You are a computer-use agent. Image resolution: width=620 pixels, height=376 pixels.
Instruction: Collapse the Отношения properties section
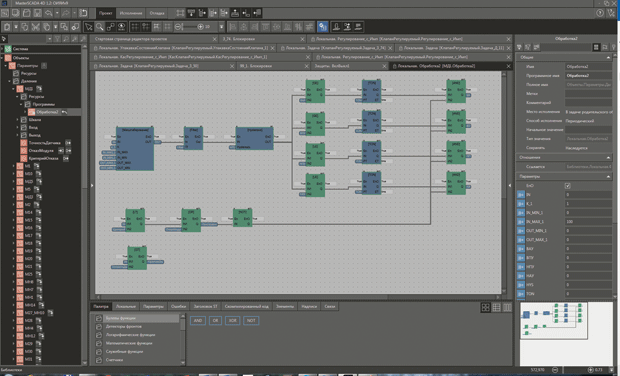pos(608,157)
